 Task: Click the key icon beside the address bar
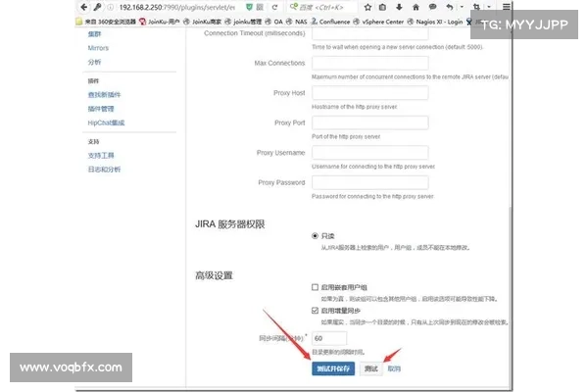tap(97, 7)
